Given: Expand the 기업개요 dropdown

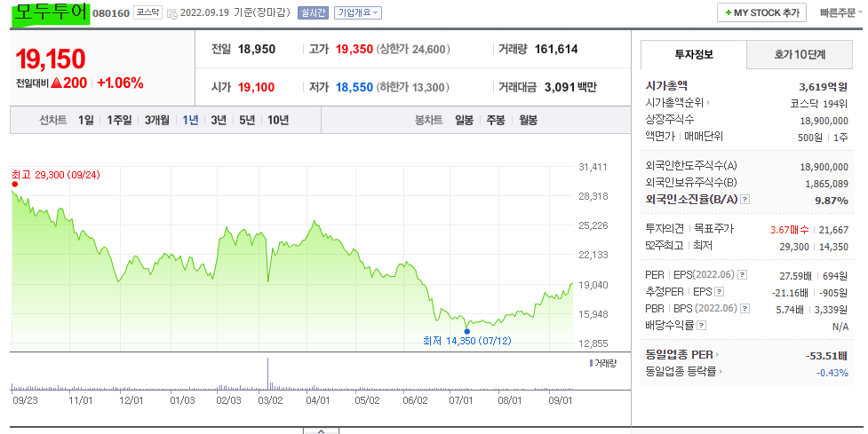Looking at the screenshot, I should (x=358, y=12).
